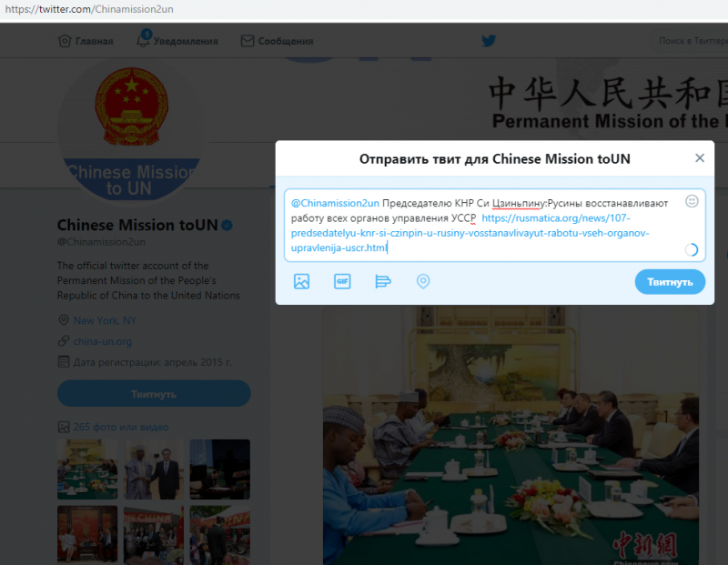Add a photo to the tweet
Screen dimensions: 728x565
301,281
